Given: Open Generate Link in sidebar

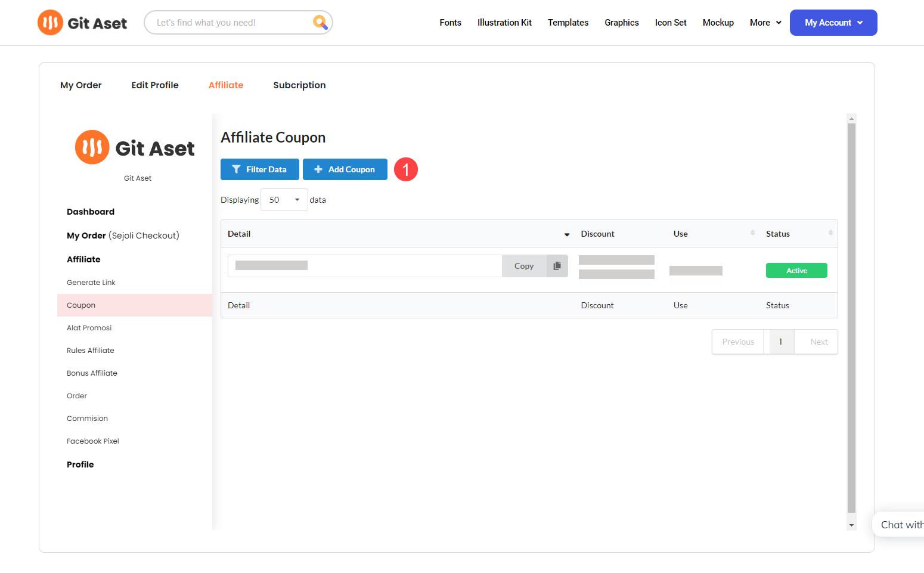Looking at the screenshot, I should (91, 283).
